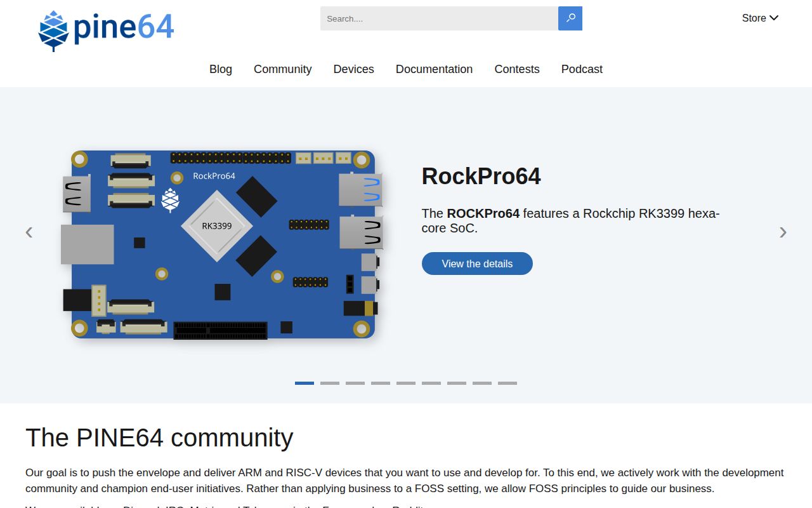The image size is (812, 508).
Task: Open the Podcast page link
Action: coord(581,69)
